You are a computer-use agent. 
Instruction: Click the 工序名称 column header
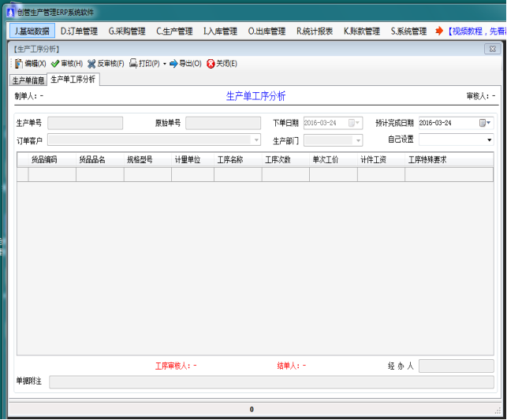[x=237, y=159]
